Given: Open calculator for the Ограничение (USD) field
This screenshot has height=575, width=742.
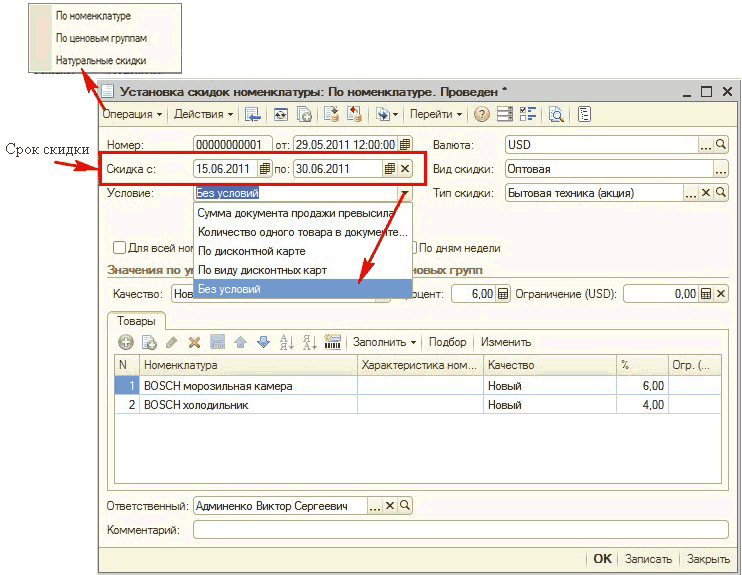Looking at the screenshot, I should tap(706, 294).
